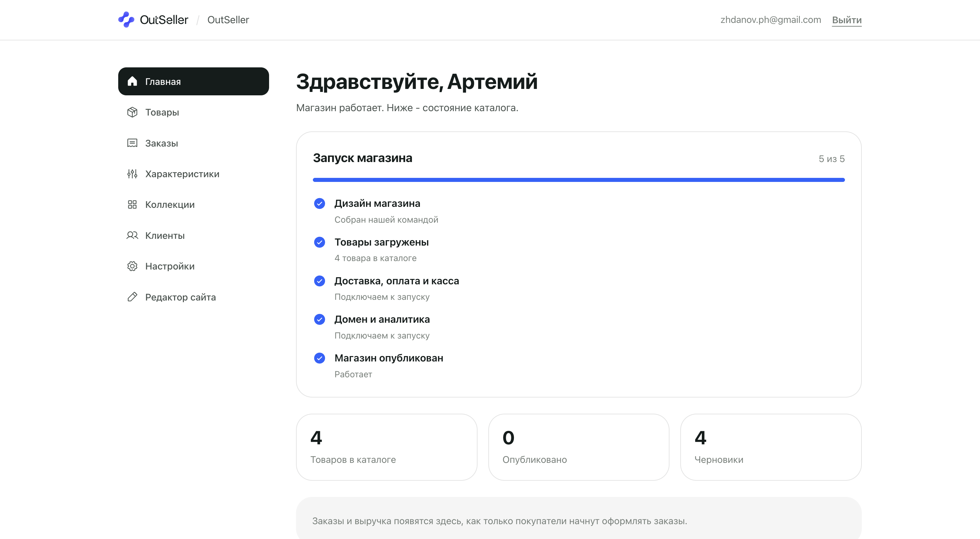The width and height of the screenshot is (980, 539).
Task: Open Характеристики in the sidebar
Action: click(193, 174)
